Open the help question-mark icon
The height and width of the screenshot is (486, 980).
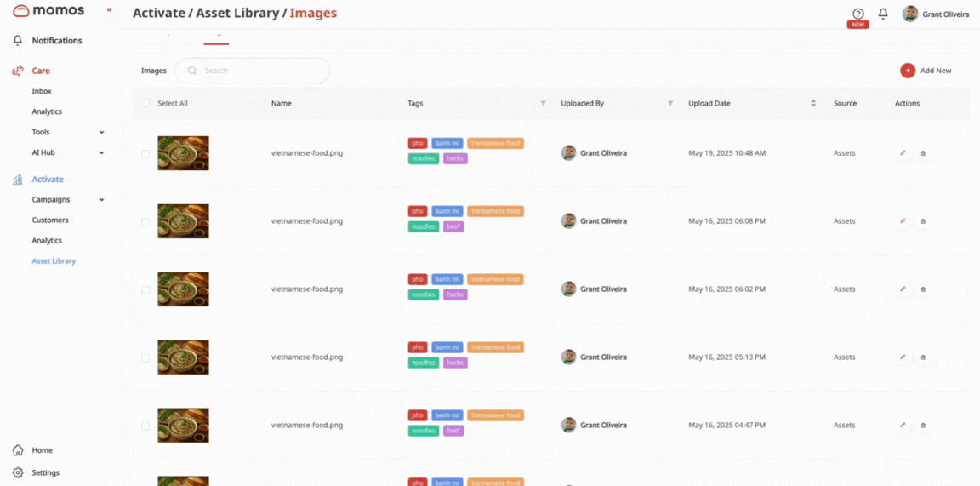tap(858, 14)
